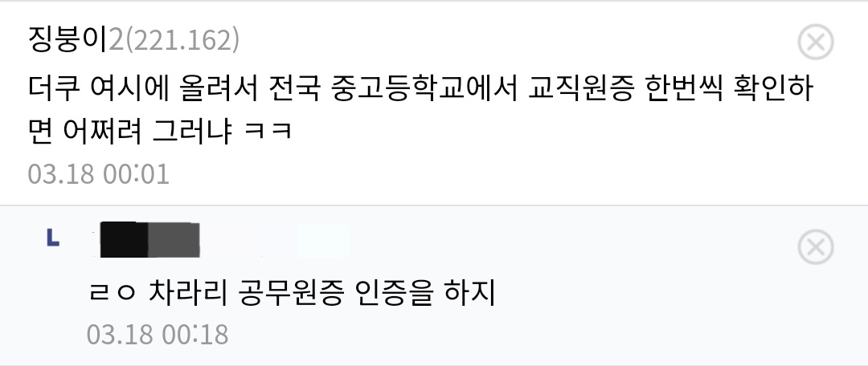Click the gray redacted nickname block
Viewport: 868px width, 366px height.
174,240
